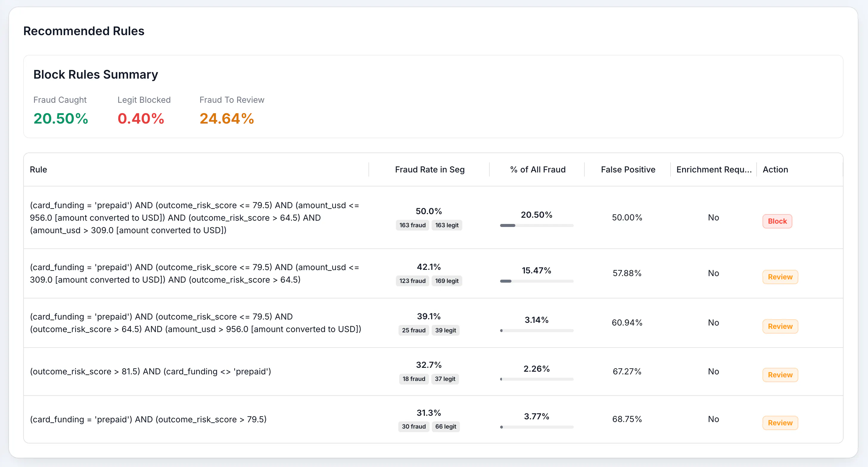
Task: Click the 123 fraud chip
Action: pyautogui.click(x=412, y=281)
